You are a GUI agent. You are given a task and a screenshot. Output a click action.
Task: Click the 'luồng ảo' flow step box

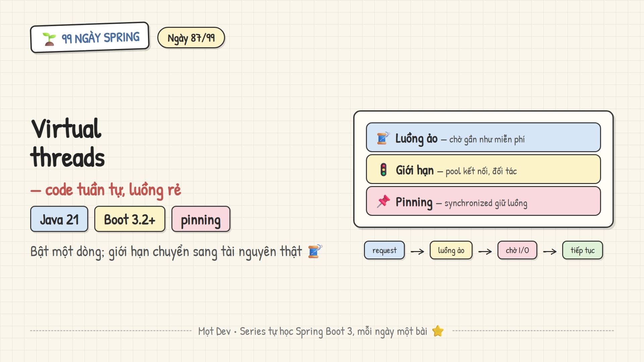451,250
